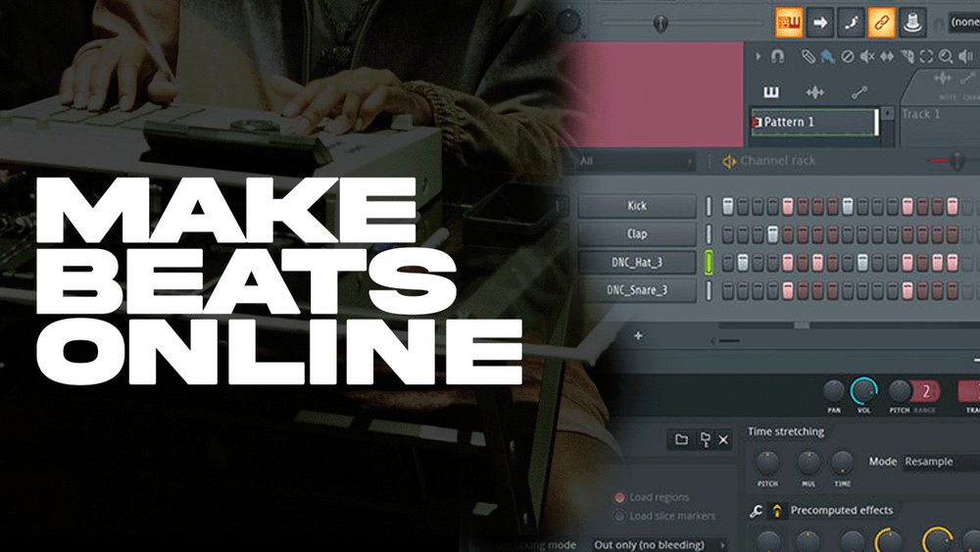Click the DNC_Snare_3 channel button

637,290
